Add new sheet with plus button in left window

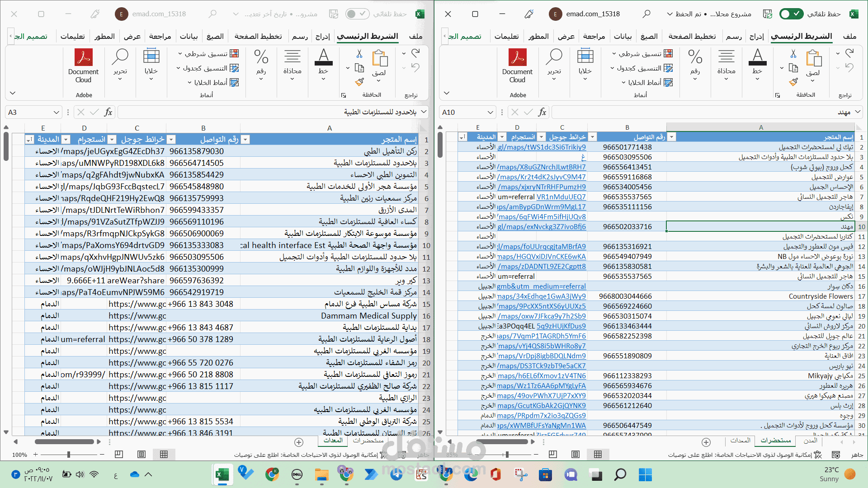[299, 442]
